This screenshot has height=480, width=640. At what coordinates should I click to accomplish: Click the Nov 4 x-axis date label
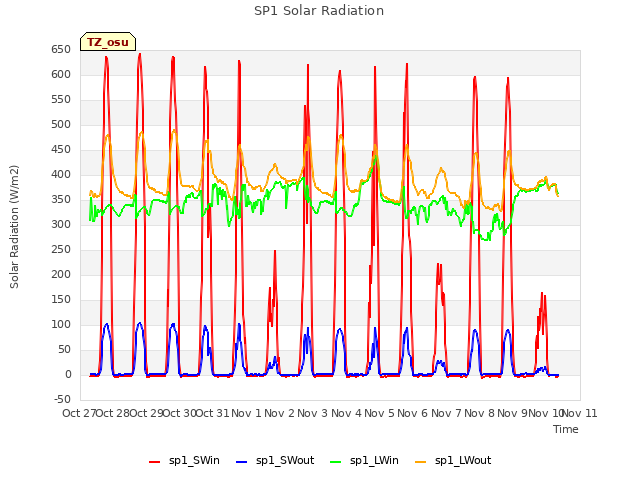click(x=346, y=413)
